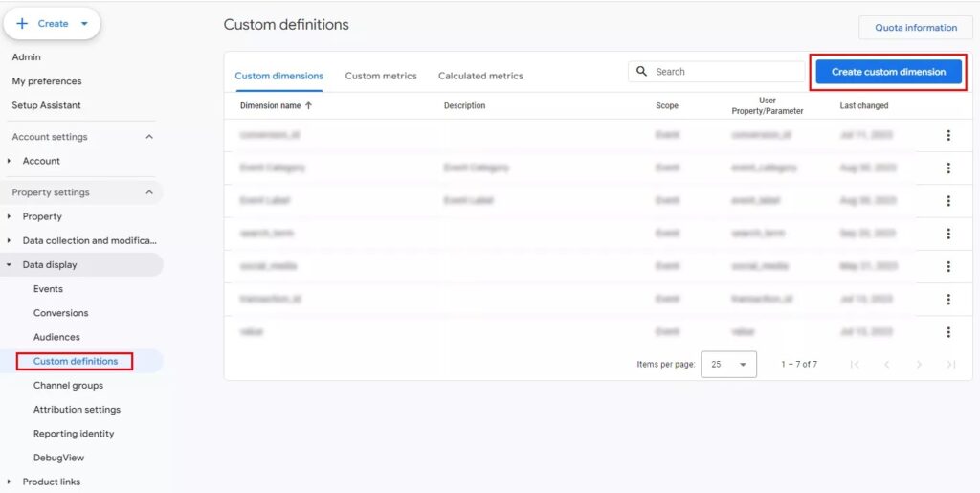Open the Items per page dropdown
Image resolution: width=980 pixels, height=493 pixels.
point(728,365)
